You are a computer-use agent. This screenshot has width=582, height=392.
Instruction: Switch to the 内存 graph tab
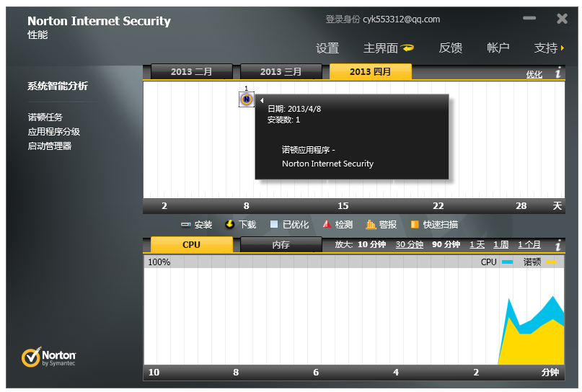281,245
